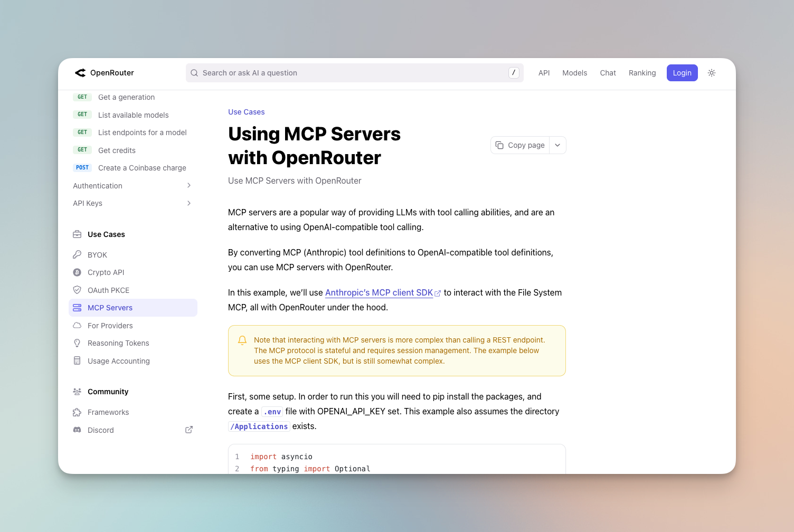The height and width of the screenshot is (532, 794).
Task: Select For Providers in sidebar
Action: pyautogui.click(x=133, y=326)
